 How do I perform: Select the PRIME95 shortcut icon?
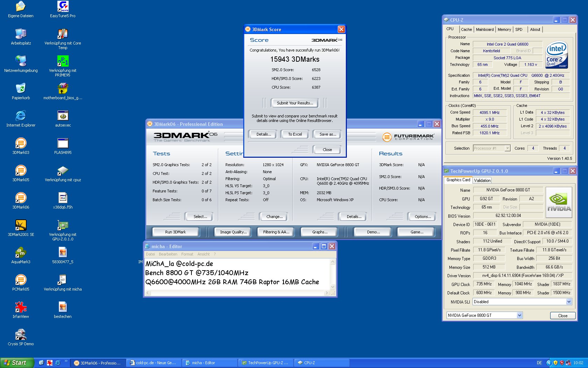coord(63,66)
